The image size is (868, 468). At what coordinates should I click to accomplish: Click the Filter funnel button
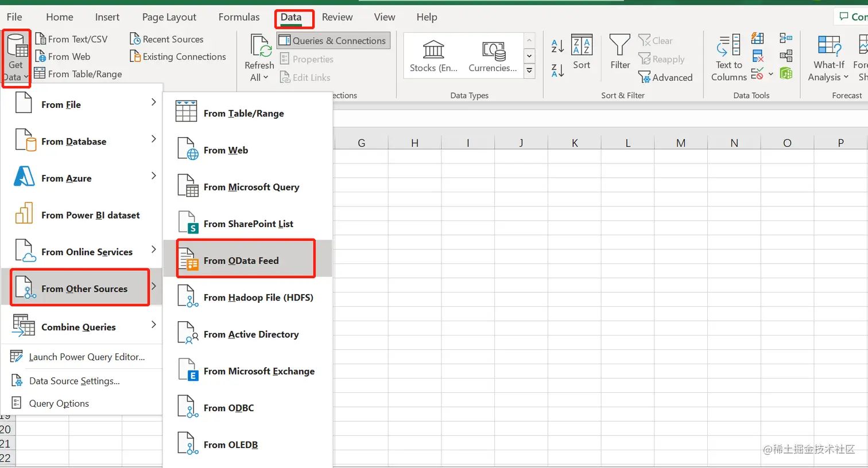click(x=620, y=52)
